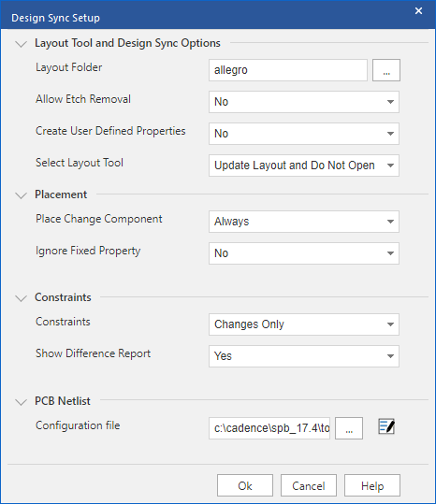Open the Ignore Fixed Property dropdown

click(304, 253)
